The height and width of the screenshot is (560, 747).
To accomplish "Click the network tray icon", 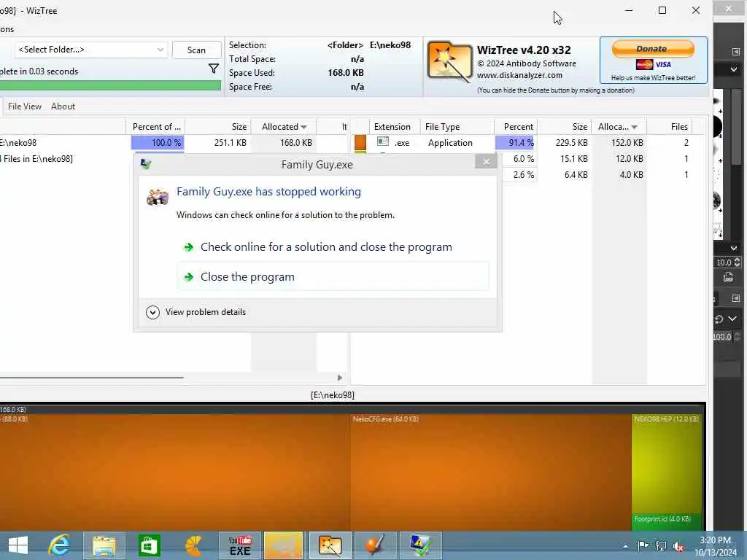I will coord(661,545).
